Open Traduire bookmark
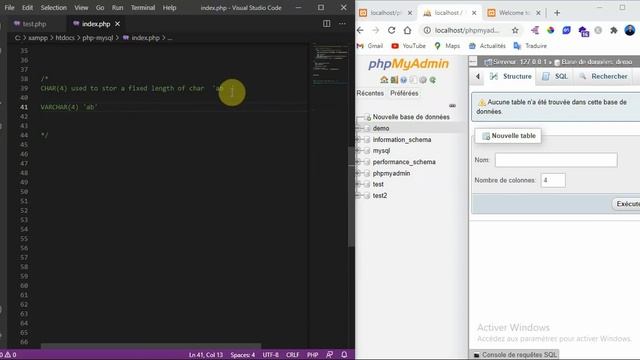The width and height of the screenshot is (640, 360). point(530,46)
